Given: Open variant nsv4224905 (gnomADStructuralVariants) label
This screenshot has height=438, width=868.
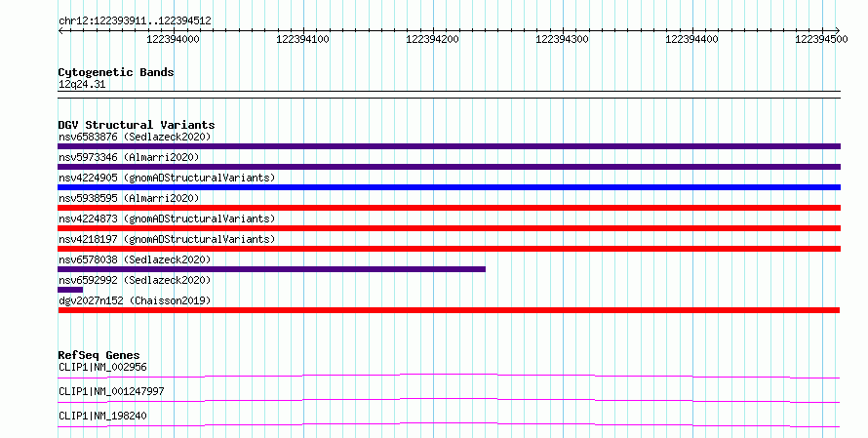Looking at the screenshot, I should coord(167,178).
